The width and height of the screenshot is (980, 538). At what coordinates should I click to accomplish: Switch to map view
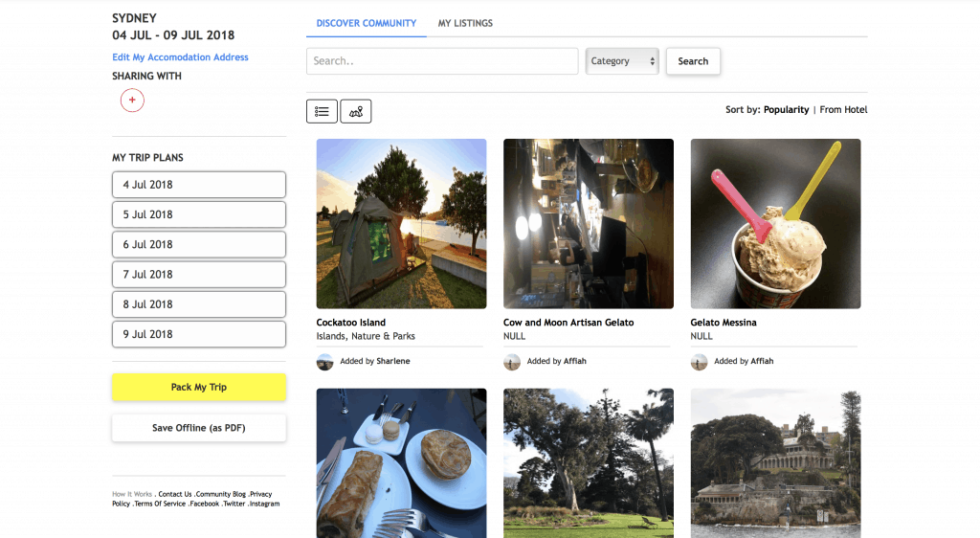(x=356, y=111)
